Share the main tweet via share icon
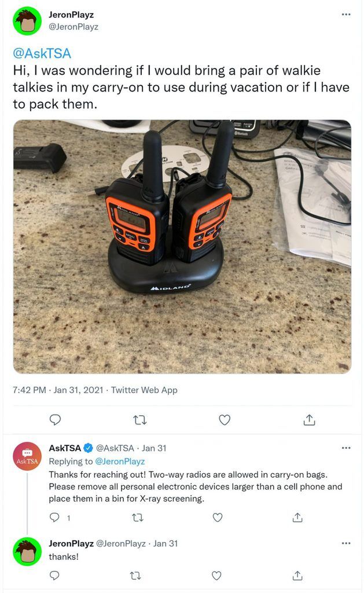This screenshot has height=593, width=364. click(x=309, y=419)
